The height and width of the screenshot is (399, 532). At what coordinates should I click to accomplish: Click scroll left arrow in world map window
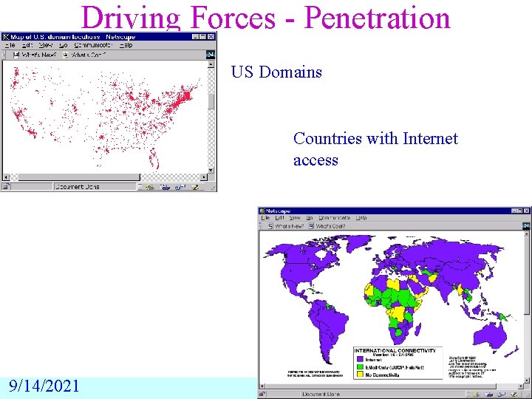point(262,386)
